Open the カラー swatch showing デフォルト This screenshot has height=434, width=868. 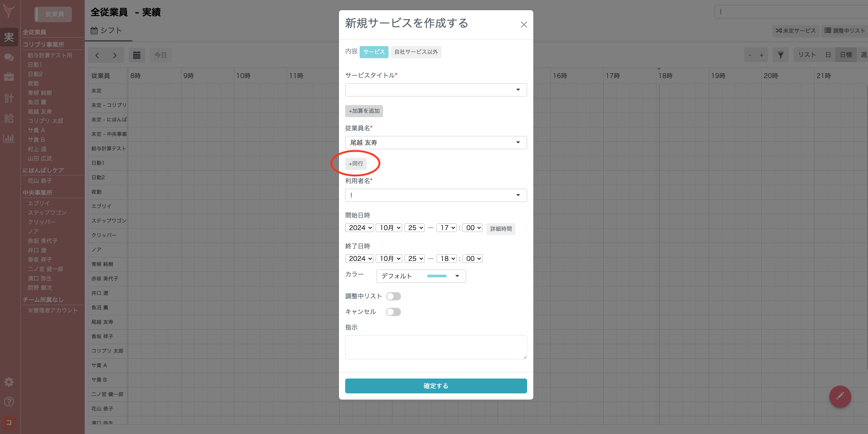tap(421, 276)
